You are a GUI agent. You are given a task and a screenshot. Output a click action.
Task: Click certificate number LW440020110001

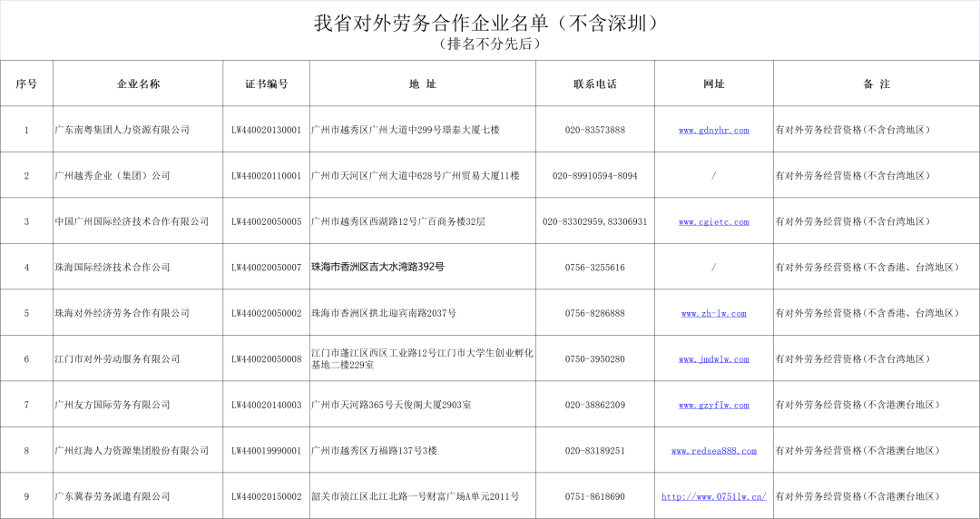266,176
